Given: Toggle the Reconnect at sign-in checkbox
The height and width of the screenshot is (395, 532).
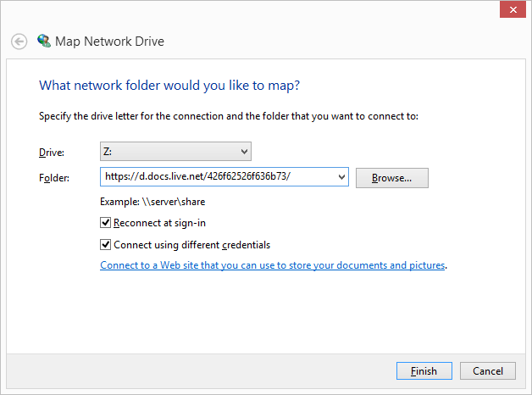Looking at the screenshot, I should click(x=106, y=223).
